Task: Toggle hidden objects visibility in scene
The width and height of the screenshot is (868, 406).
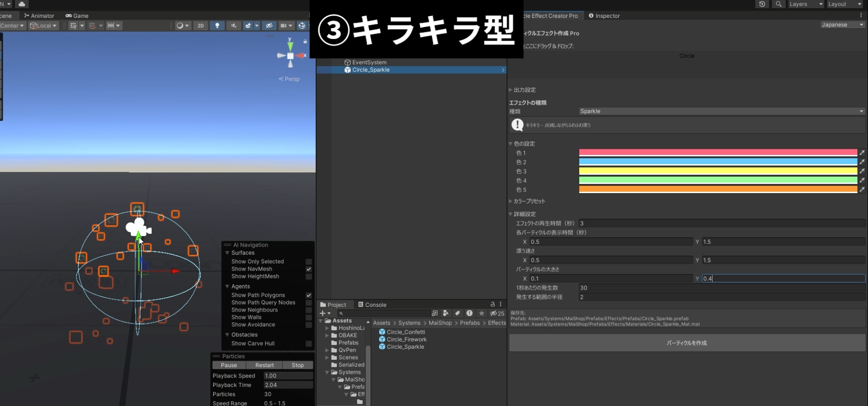Action: pyautogui.click(x=269, y=26)
